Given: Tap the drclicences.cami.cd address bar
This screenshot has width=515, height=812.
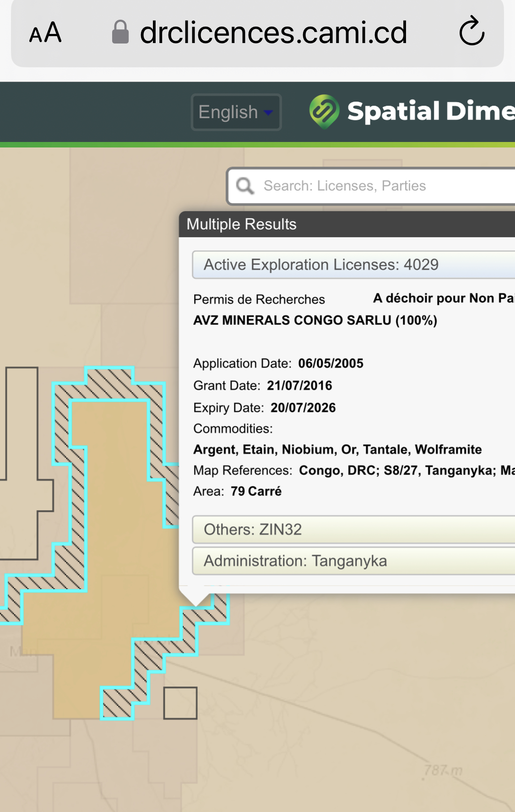Looking at the screenshot, I should [257, 33].
